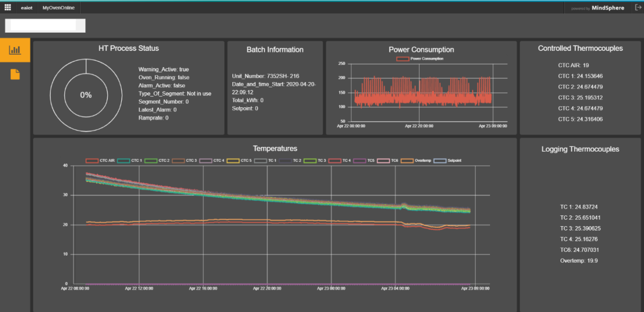Open the app launcher grid icon

[x=8, y=7]
